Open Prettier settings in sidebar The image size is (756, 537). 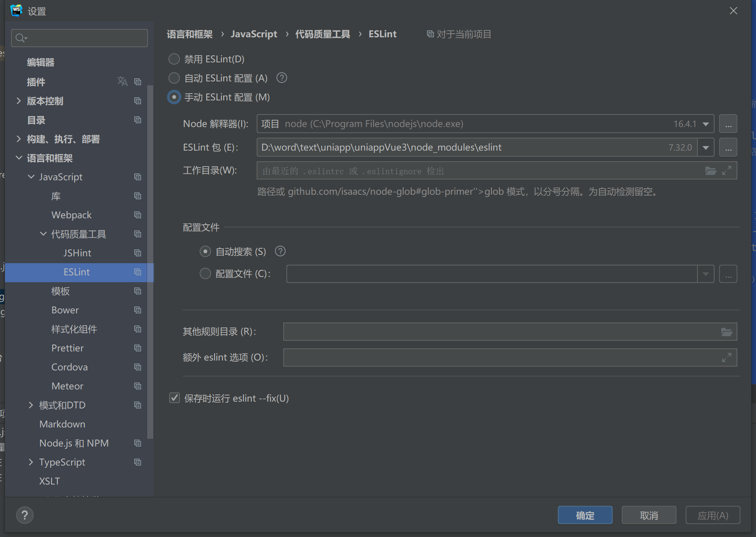tap(67, 348)
